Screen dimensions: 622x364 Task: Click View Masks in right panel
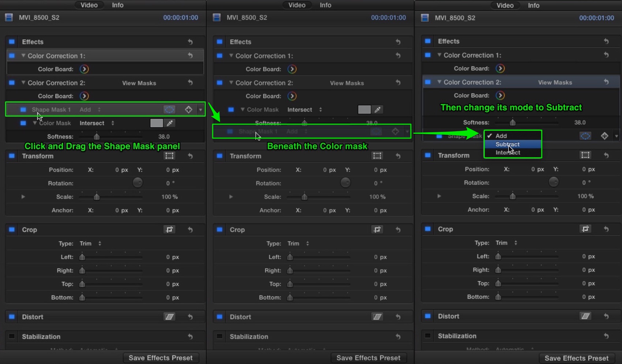[x=555, y=82]
